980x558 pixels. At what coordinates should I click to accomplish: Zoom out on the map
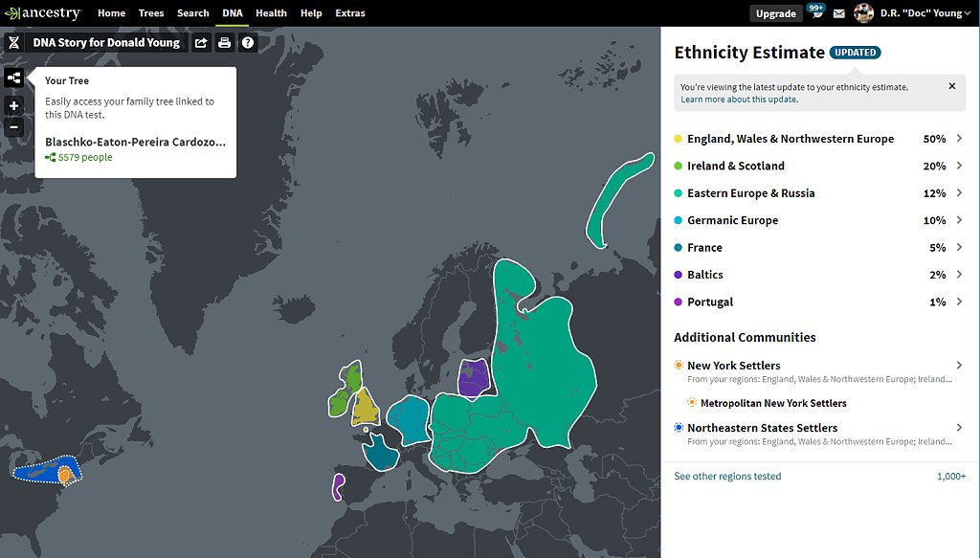[13, 127]
